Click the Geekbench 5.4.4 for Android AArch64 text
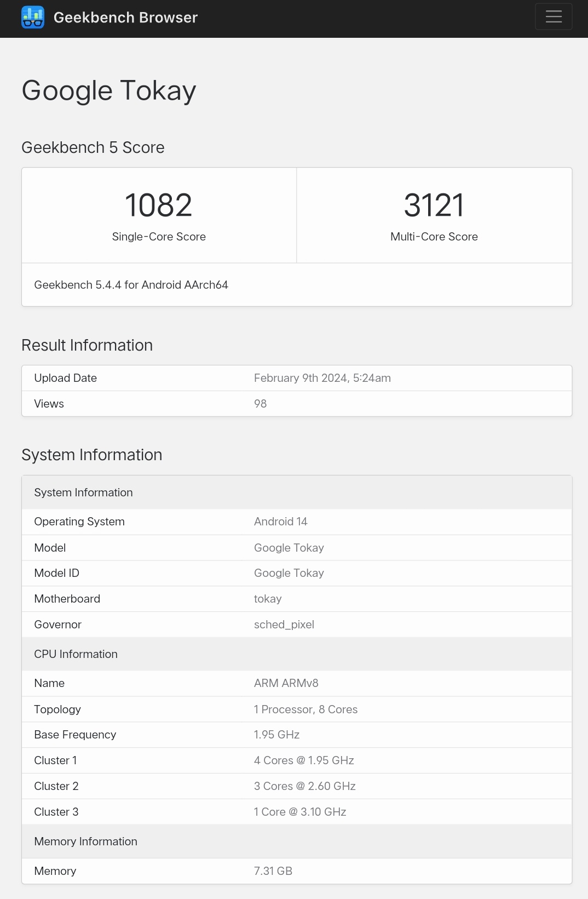The height and width of the screenshot is (899, 588). point(131,285)
